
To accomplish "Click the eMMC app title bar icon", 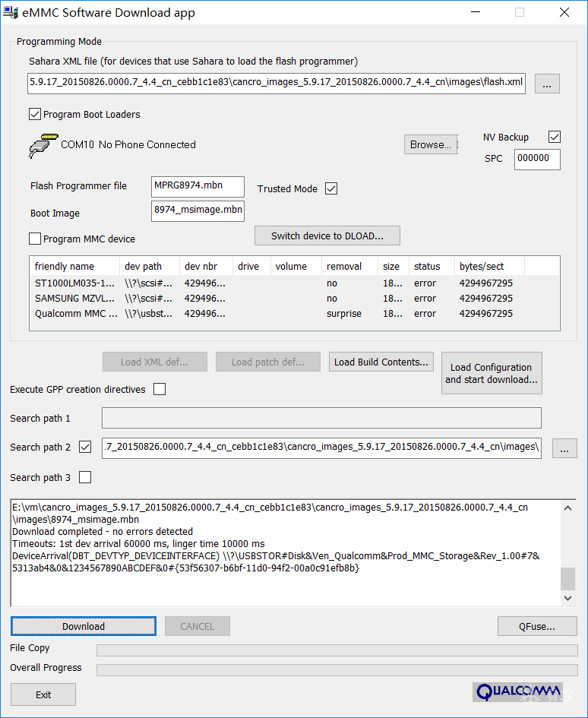I will (11, 12).
